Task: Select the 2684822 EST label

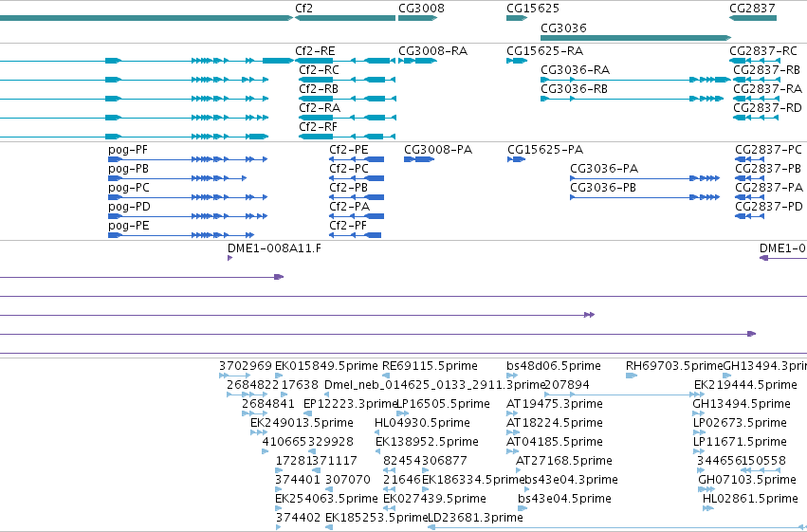Action: [x=252, y=385]
